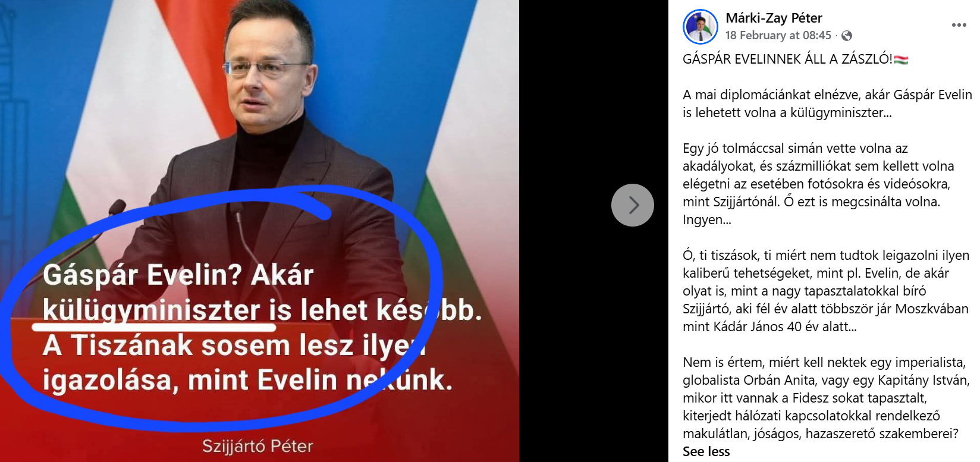Click 'igazolása, mint Evelin nekünk.' text line
The width and height of the screenshot is (980, 462).
click(247, 380)
